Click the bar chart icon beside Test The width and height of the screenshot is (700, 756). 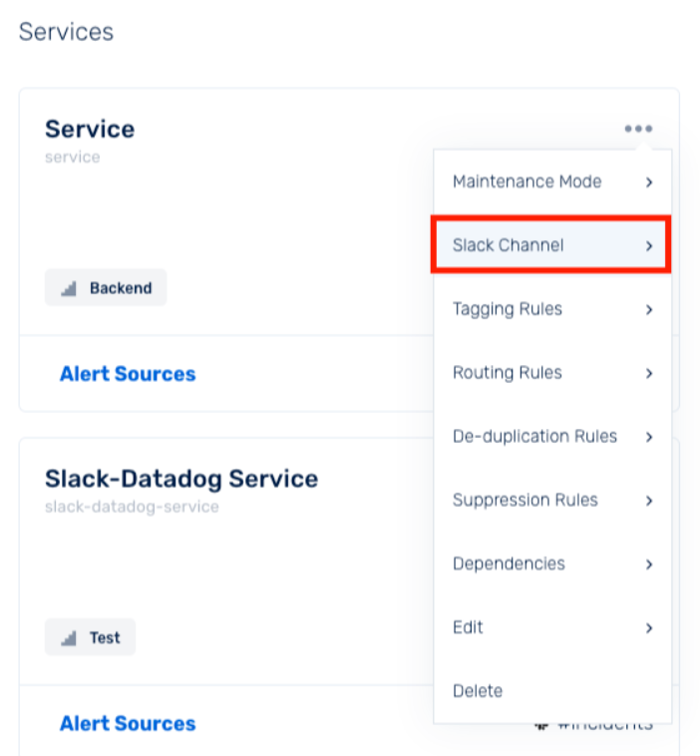point(69,638)
